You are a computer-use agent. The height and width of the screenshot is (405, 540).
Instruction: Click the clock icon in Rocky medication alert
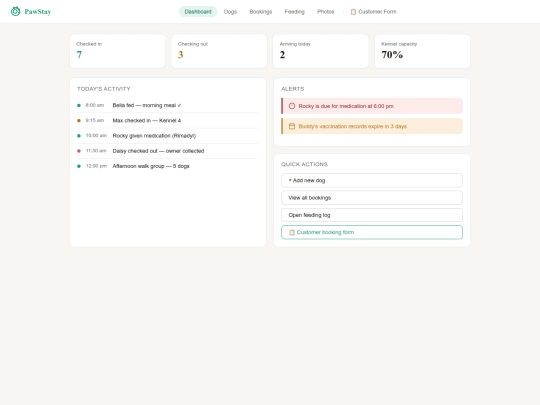point(292,106)
